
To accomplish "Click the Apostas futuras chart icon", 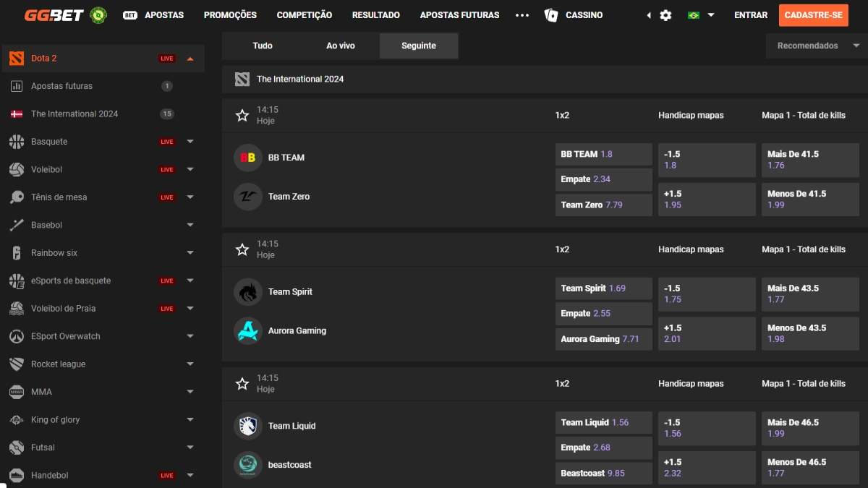I will point(17,86).
